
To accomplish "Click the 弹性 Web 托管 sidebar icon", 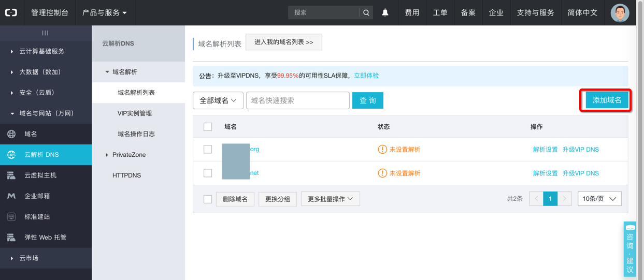I will point(11,238).
